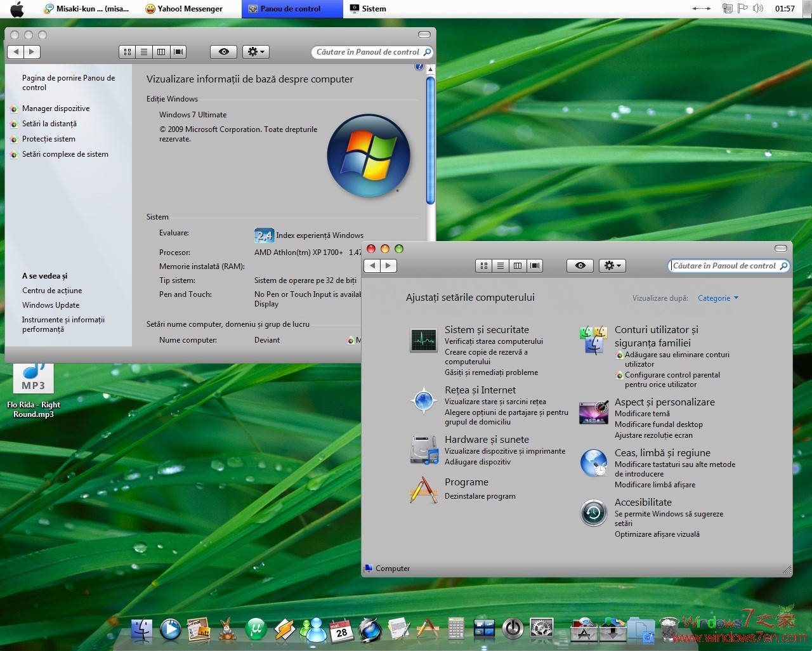Image resolution: width=812 pixels, height=651 pixels.
Task: Click the help question mark in Sistem window
Action: [419, 67]
